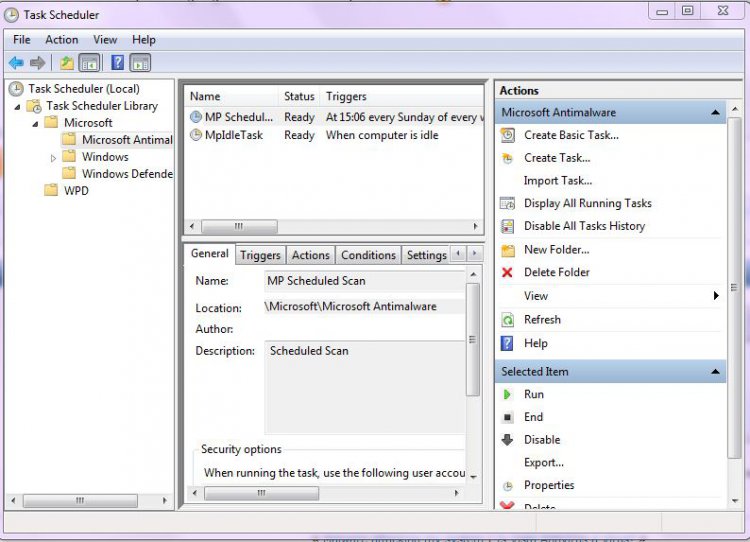Select the Windows folder label in tree
Viewport: 750px width, 542px height.
coord(105,157)
